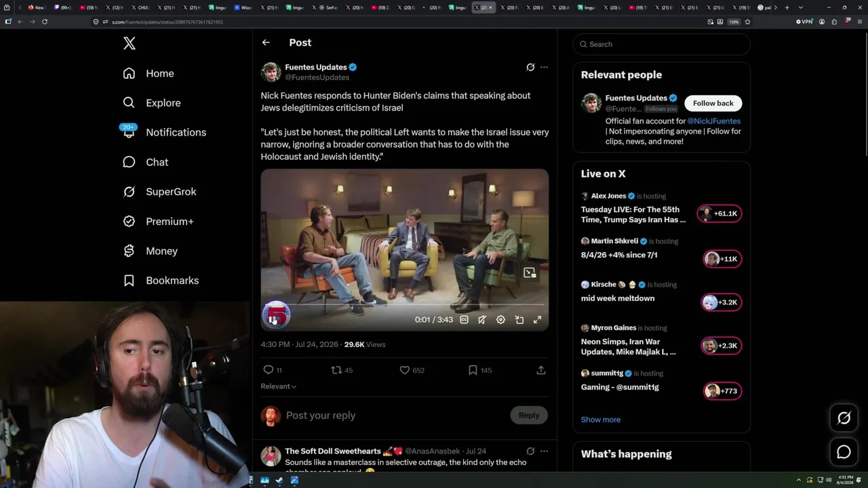Open more options on The Soft Doll Sweethearts reply
868x488 pixels.
544,451
